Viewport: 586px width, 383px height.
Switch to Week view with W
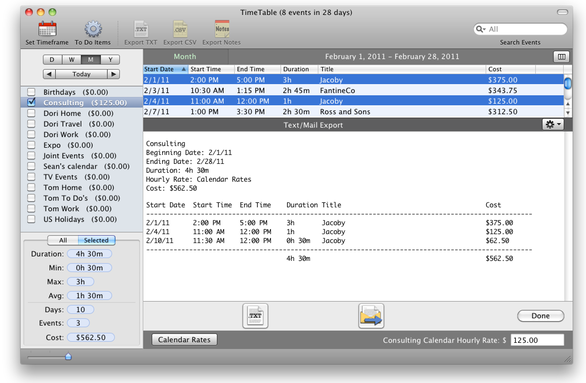tap(72, 59)
